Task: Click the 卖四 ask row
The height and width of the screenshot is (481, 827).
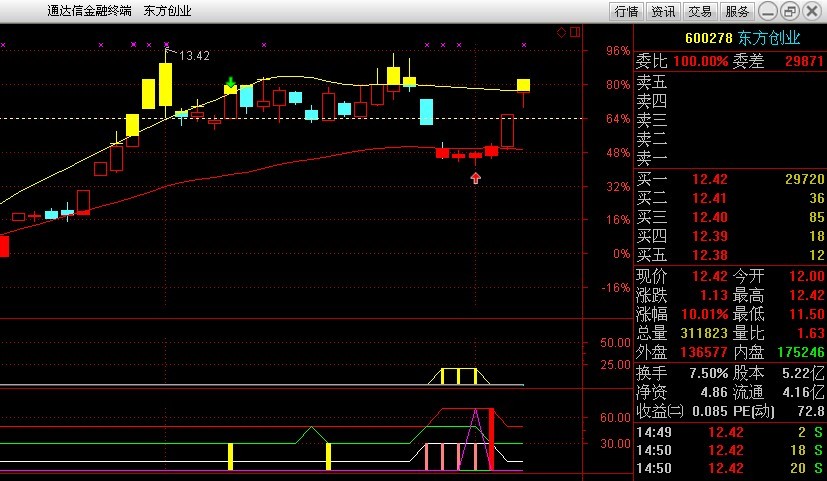Action: [730, 101]
